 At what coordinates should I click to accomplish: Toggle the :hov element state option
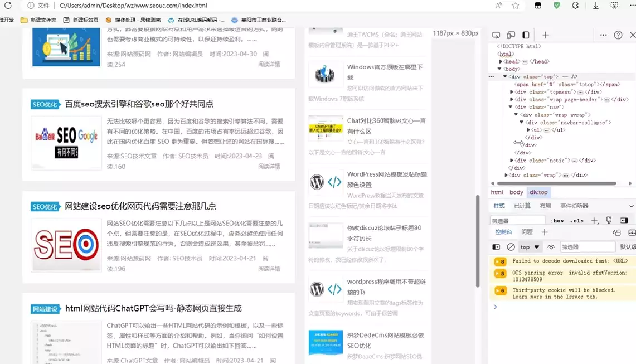coord(557,221)
